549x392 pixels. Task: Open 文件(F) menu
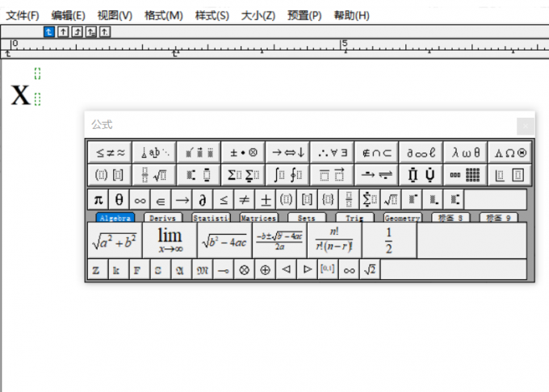(x=23, y=15)
